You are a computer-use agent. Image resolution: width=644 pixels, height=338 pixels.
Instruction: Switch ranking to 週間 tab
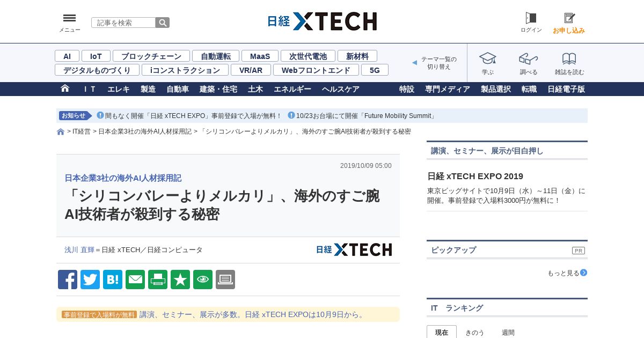point(508,332)
